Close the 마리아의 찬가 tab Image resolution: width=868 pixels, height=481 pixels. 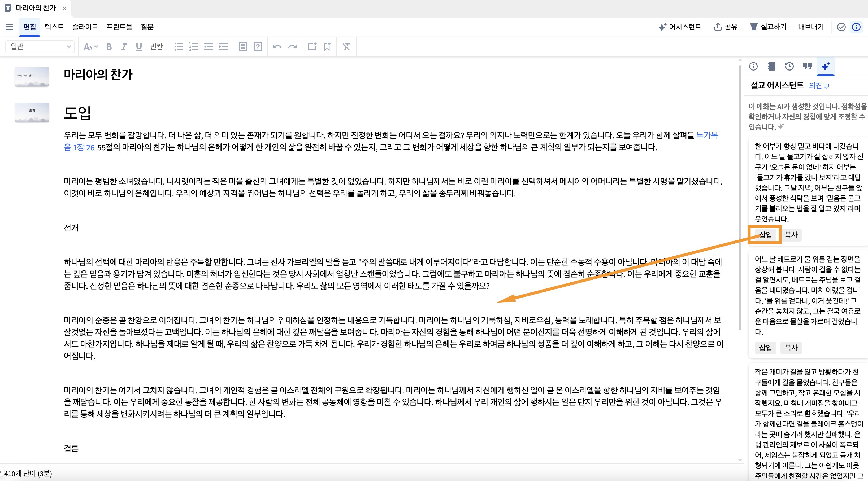click(x=64, y=8)
